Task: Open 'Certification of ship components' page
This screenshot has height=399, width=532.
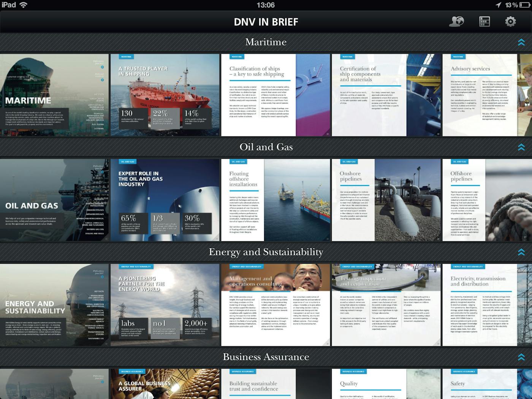Action: pyautogui.click(x=386, y=95)
